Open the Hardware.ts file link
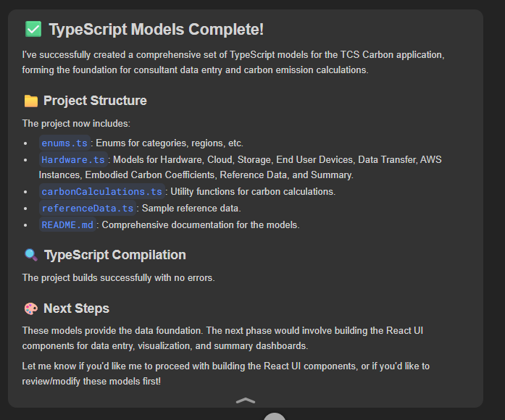 (x=73, y=159)
